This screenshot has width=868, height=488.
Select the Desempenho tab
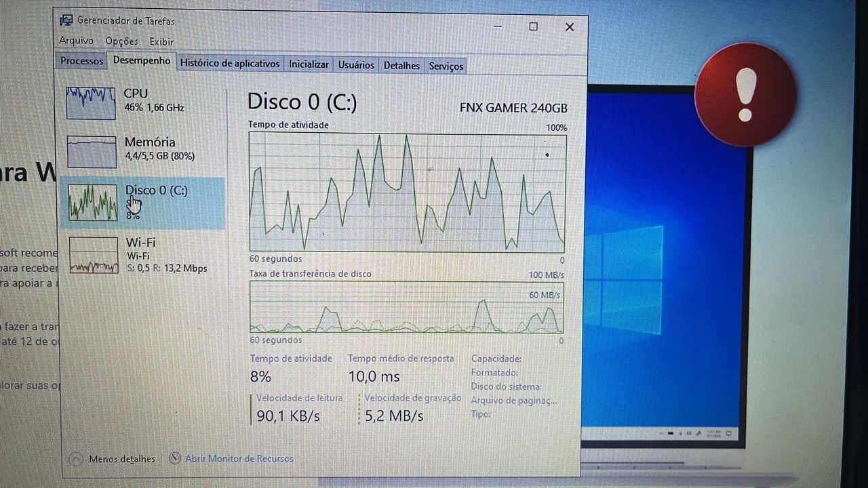pos(142,60)
